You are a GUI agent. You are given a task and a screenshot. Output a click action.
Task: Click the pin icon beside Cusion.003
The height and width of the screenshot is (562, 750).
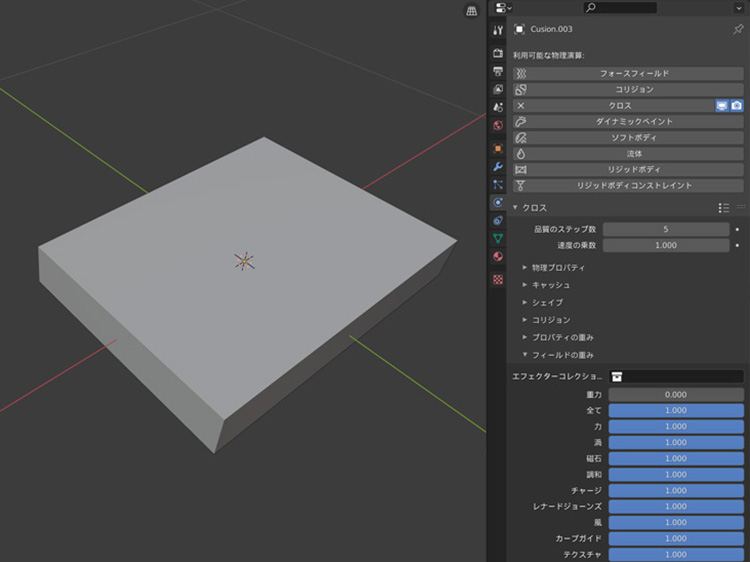pos(738,30)
